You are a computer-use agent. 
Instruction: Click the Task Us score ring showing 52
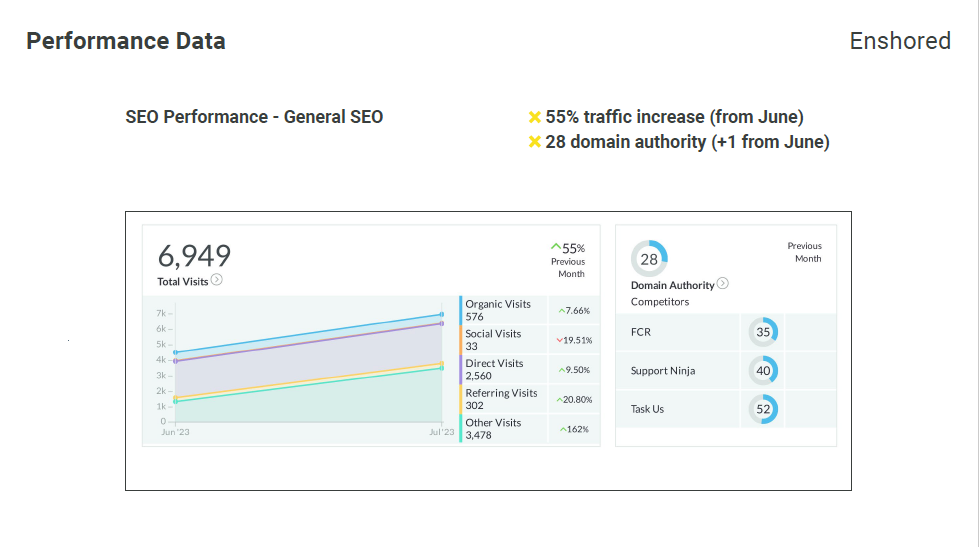coord(763,409)
